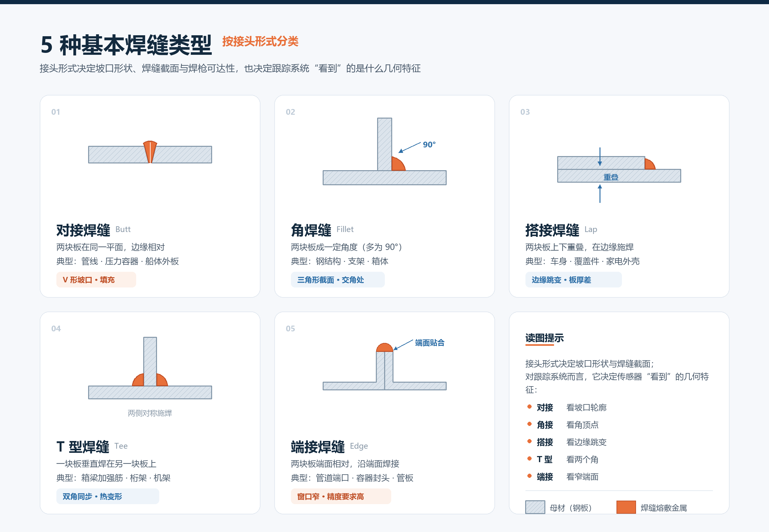Click the '窗口窄 • 精度要求高' tag
Viewport: 769px width, 532px height.
[341, 496]
